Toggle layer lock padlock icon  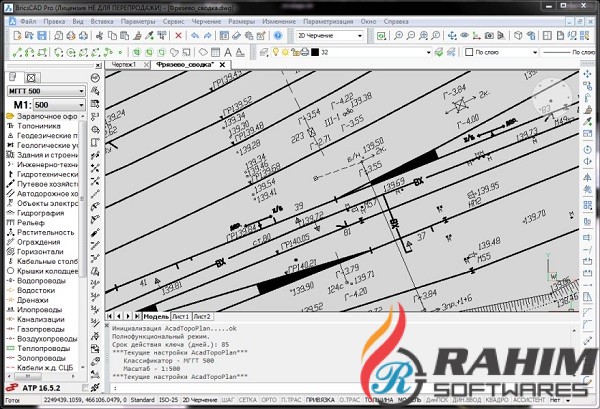[x=295, y=52]
